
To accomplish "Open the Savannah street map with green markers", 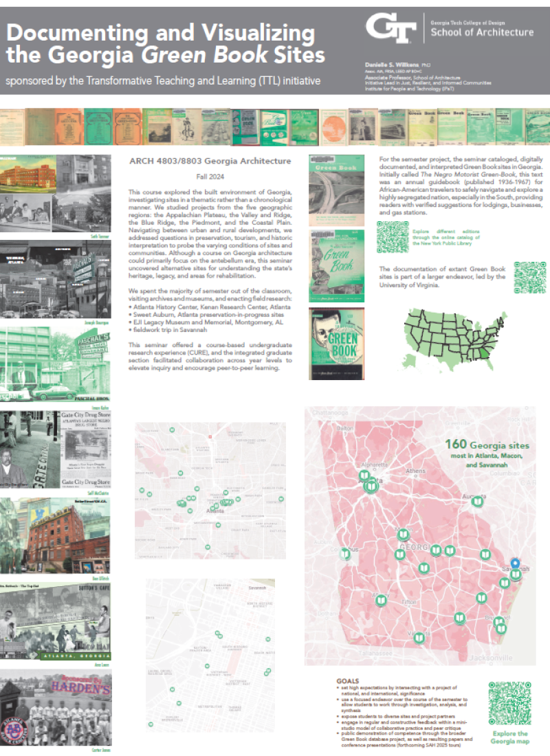I will (x=210, y=655).
